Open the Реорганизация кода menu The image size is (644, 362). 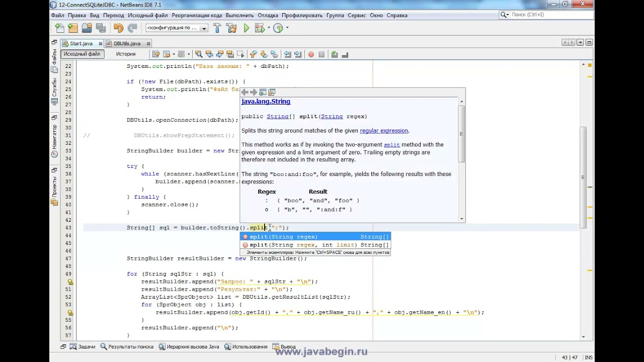(197, 15)
